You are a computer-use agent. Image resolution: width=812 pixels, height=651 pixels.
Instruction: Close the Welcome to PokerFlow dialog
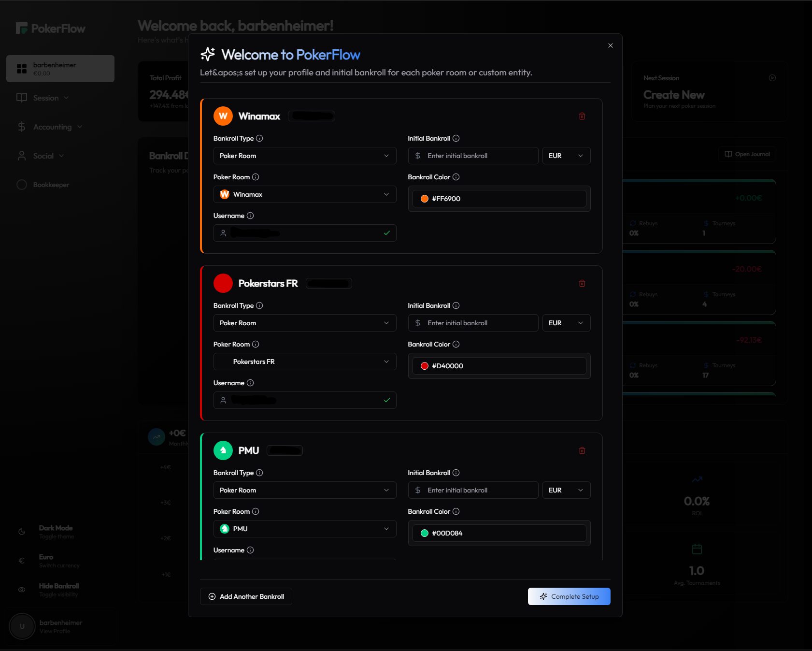tap(611, 45)
